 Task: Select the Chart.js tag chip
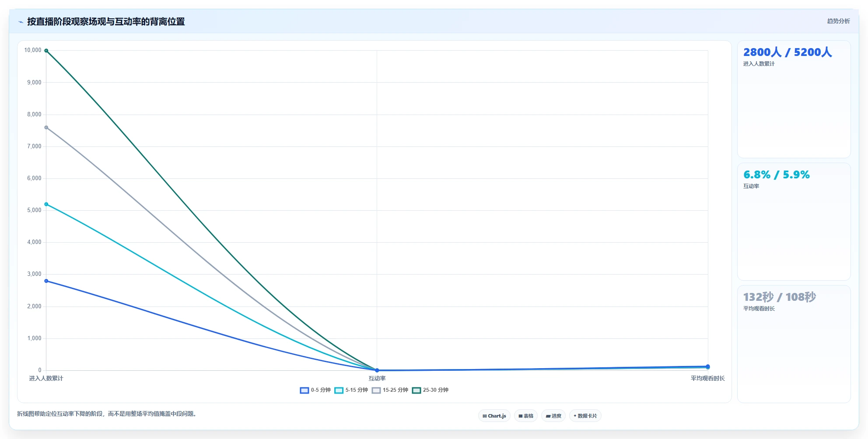494,416
